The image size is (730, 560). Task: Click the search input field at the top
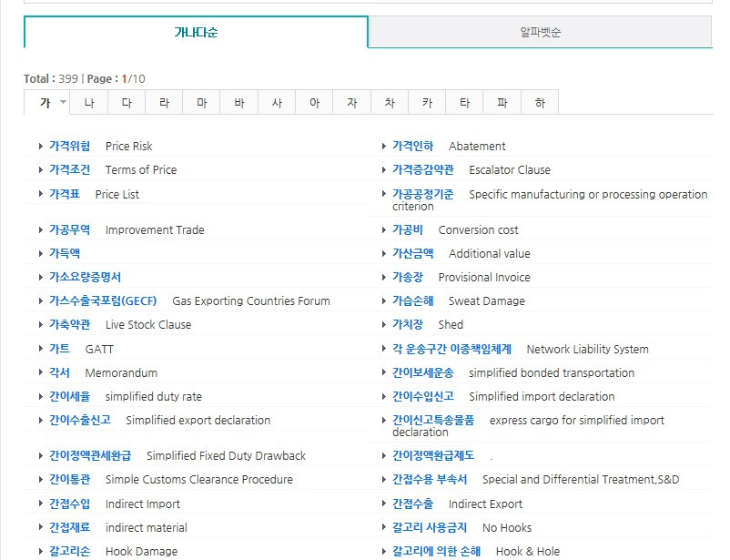364,5
